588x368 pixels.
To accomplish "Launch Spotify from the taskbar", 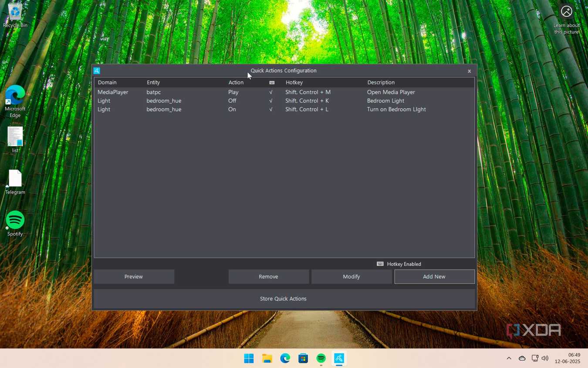I will point(321,358).
